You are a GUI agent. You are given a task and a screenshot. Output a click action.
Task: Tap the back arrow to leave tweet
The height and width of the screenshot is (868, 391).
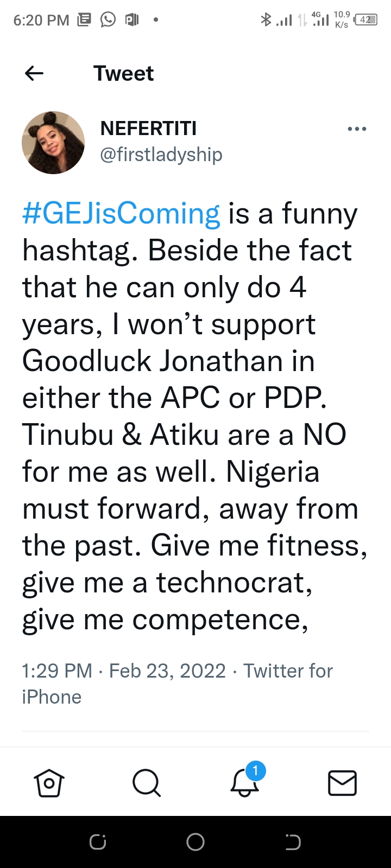(34, 73)
